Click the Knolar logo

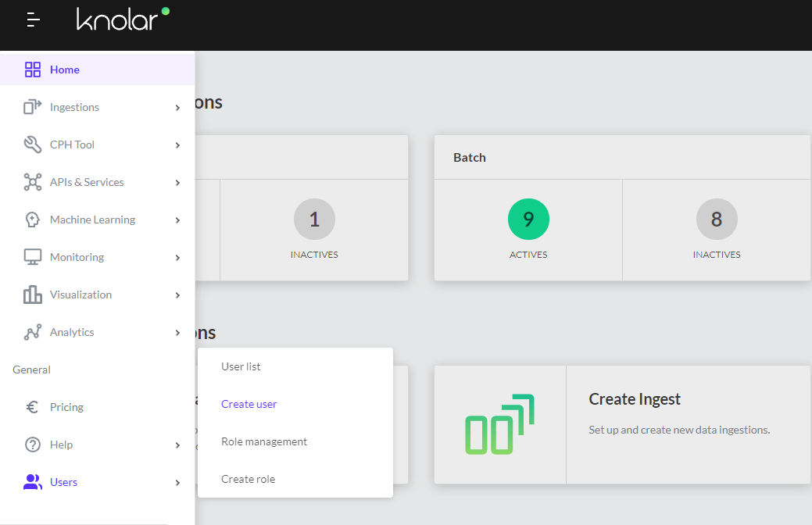(x=123, y=20)
